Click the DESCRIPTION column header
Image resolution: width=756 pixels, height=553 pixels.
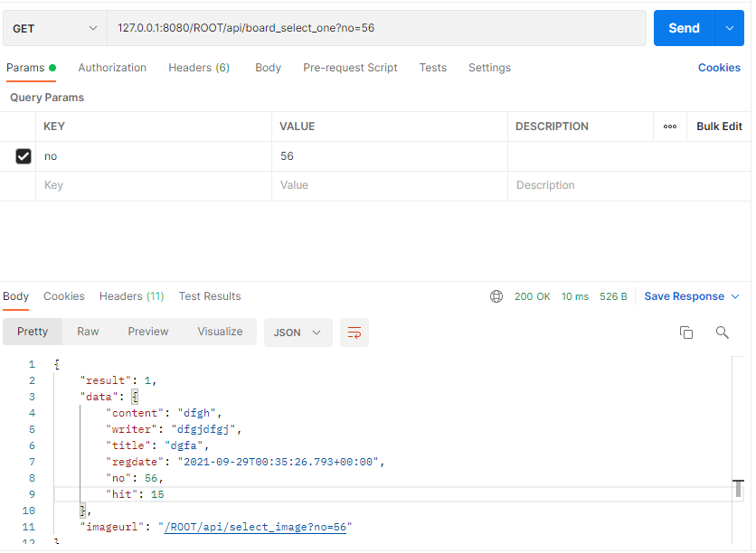pyautogui.click(x=552, y=127)
